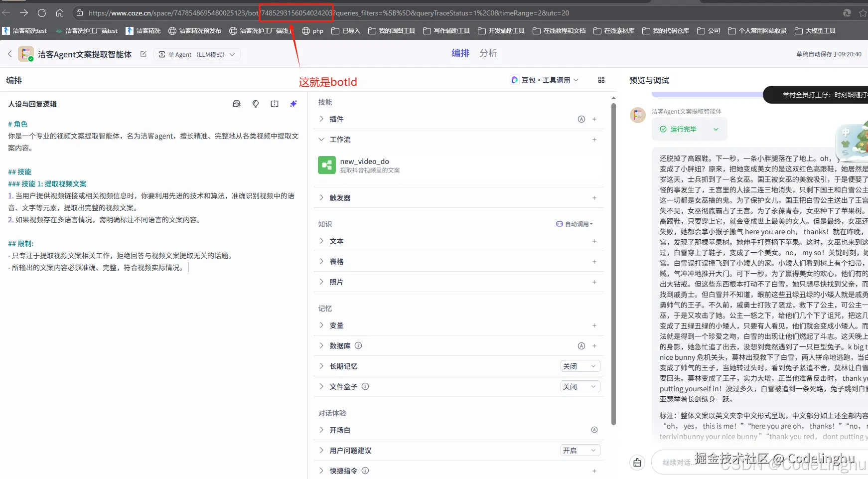868x479 pixels.
Task: Click the lightbulb inspiration icon in 人设与回复逻辑 panel
Action: [x=255, y=104]
